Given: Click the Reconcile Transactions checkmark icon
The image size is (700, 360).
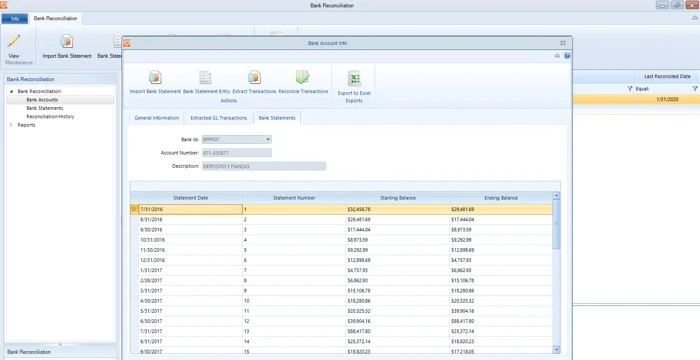Looking at the screenshot, I should click(x=303, y=77).
